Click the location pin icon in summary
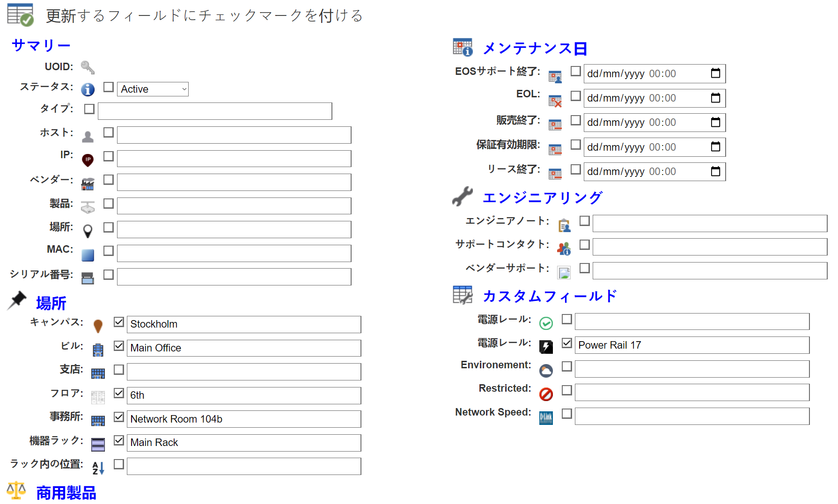 pos(88,231)
